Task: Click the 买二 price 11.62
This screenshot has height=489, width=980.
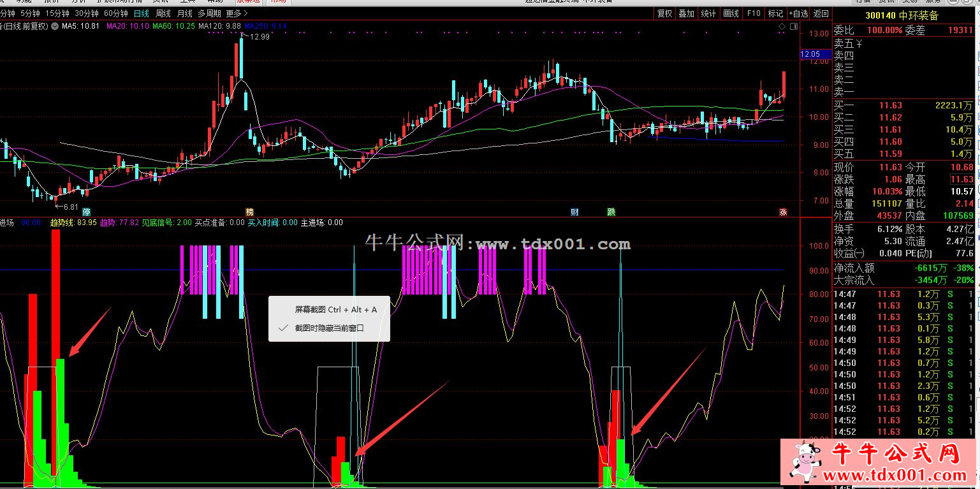Action: [x=891, y=117]
